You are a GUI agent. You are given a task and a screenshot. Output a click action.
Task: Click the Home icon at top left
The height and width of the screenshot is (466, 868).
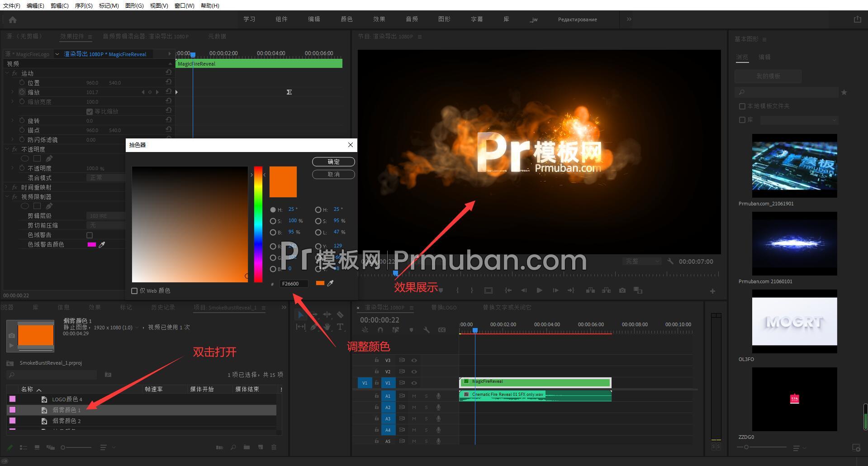point(13,19)
